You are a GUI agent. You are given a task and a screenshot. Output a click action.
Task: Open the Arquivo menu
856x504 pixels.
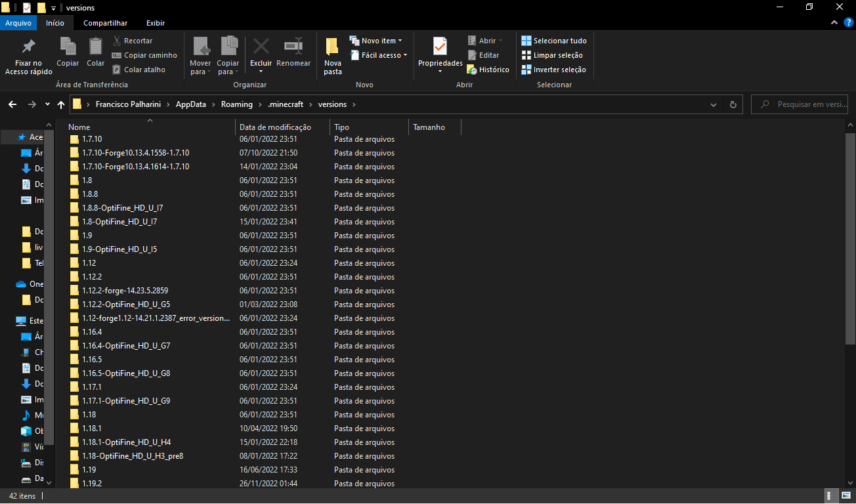(19, 23)
